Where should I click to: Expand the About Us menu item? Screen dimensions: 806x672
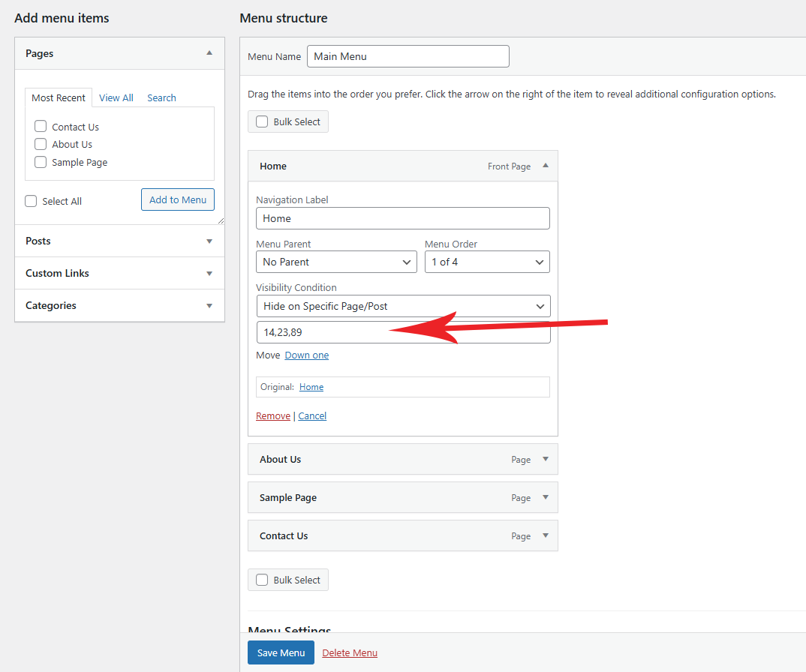pyautogui.click(x=546, y=459)
